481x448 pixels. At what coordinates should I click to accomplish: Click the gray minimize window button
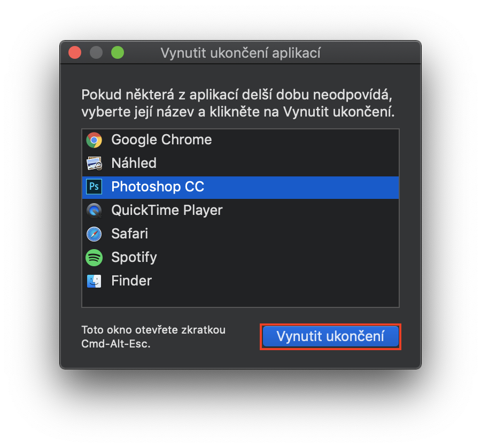pos(96,53)
